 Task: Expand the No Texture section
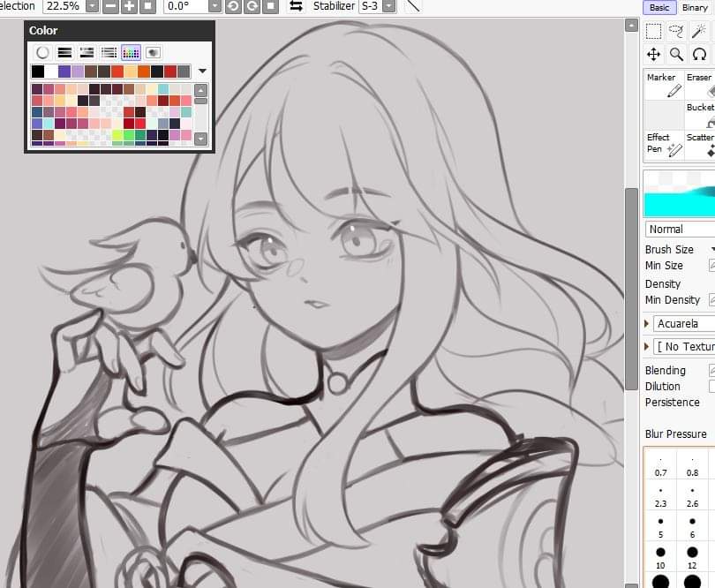tap(647, 346)
